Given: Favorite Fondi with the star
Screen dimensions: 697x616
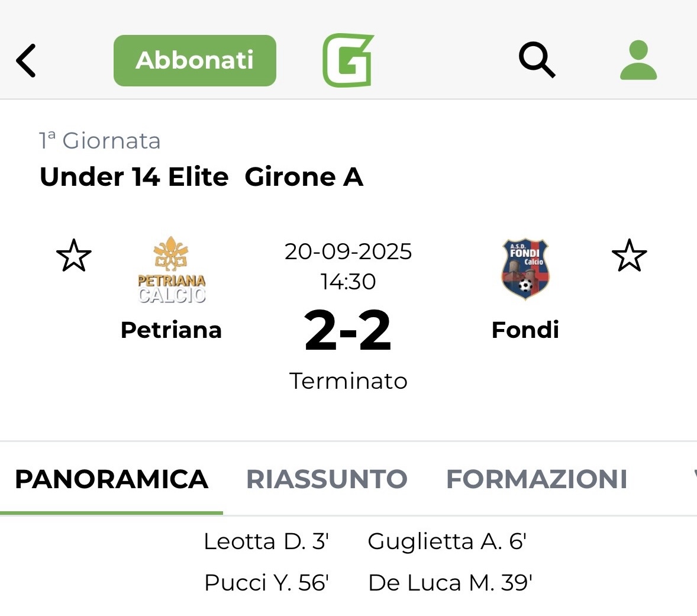Looking at the screenshot, I should coord(629,256).
